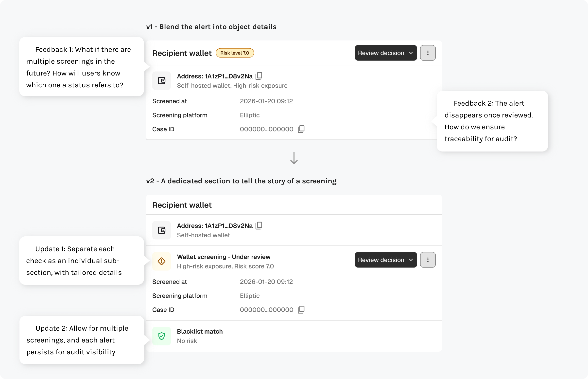The width and height of the screenshot is (588, 379).
Task: Copy Case ID in v2 wallet screening
Action: click(301, 310)
